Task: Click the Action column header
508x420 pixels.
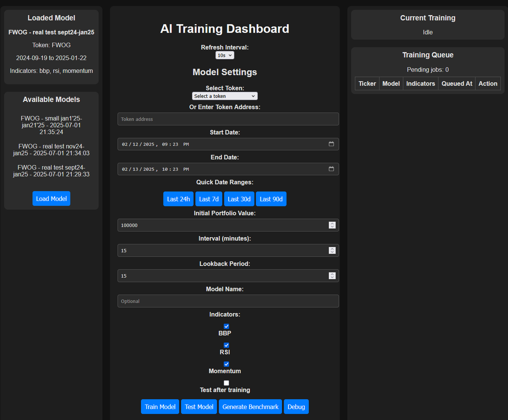Action: [x=488, y=84]
